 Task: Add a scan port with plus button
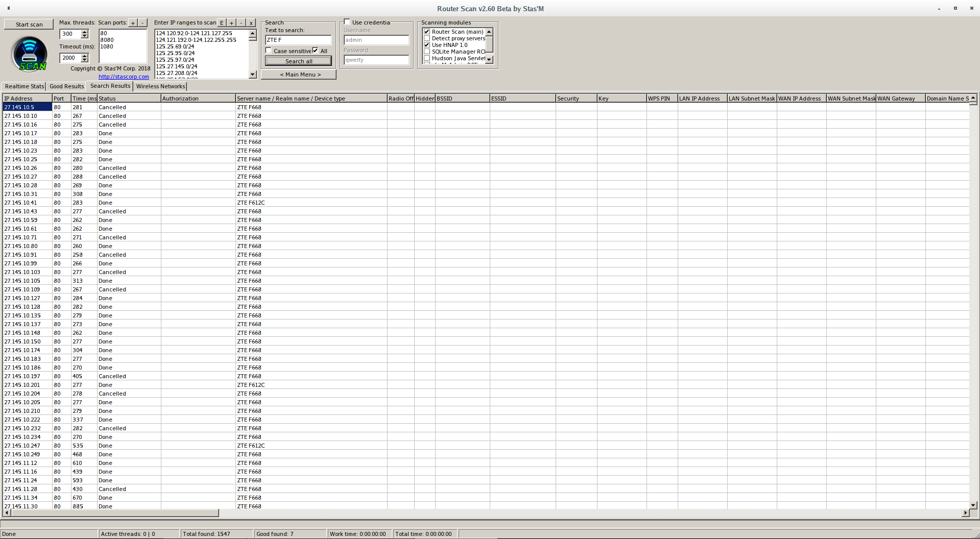tap(133, 23)
